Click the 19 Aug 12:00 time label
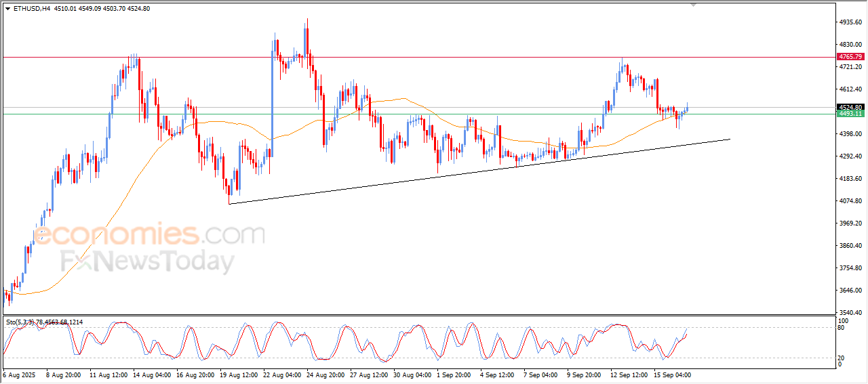The image size is (868, 384). 239,375
